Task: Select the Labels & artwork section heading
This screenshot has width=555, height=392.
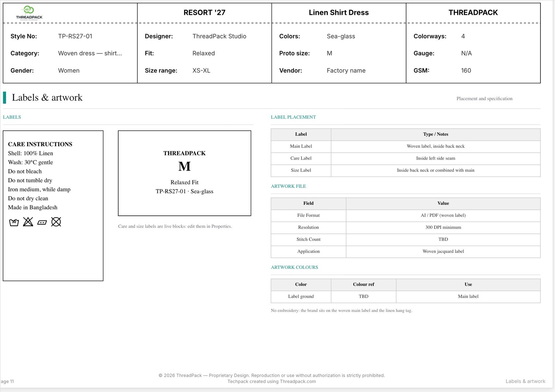Action: [47, 97]
